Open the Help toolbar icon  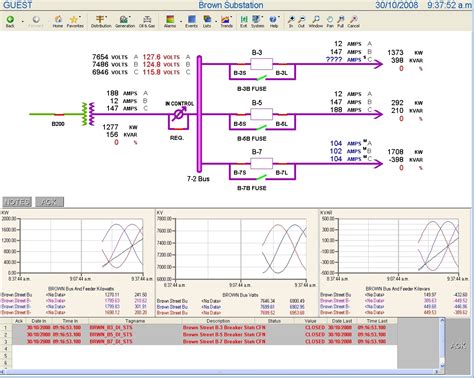[x=274, y=21]
